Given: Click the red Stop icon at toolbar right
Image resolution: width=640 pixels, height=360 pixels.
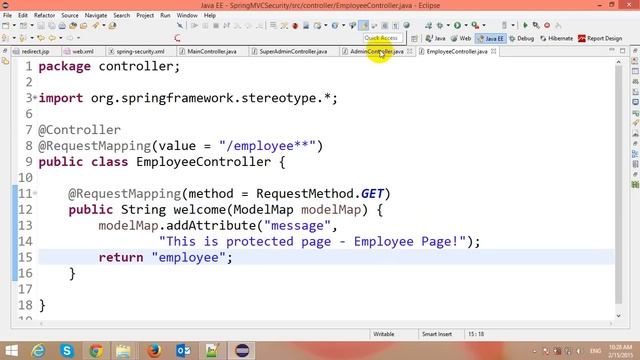Looking at the screenshot, I should tap(547, 25).
